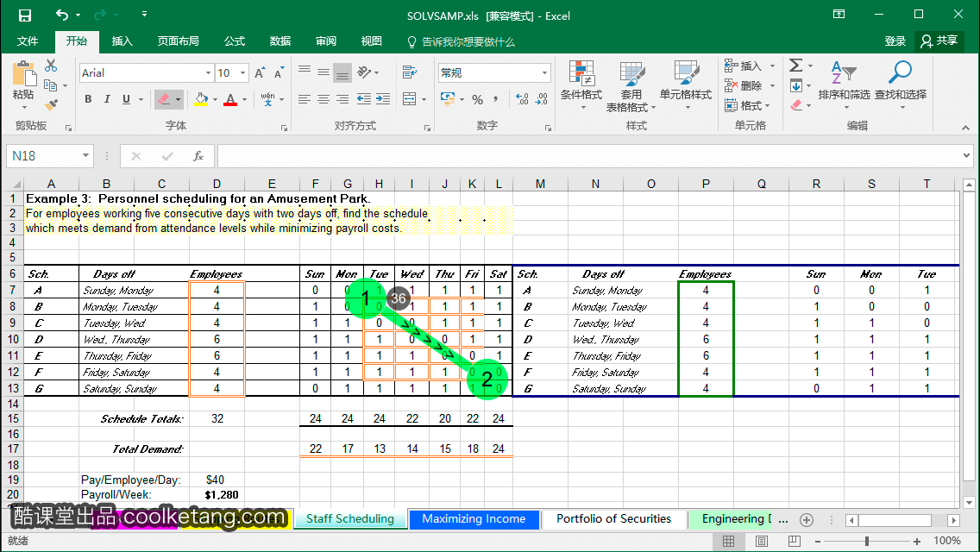Click the new sheet plus icon

point(807,520)
